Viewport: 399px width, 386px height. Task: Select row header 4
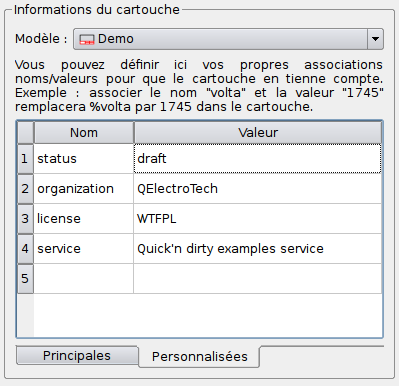25,249
